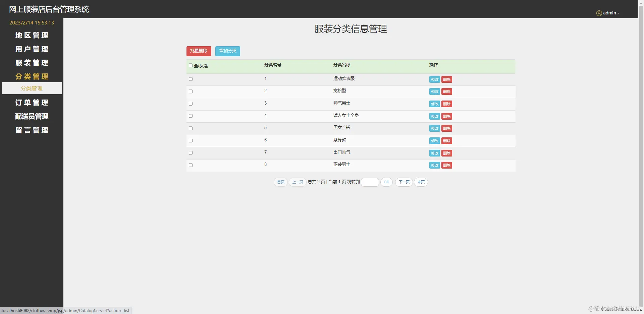The width and height of the screenshot is (644, 314).
Task: Check the box for 紧身款 row
Action: (x=191, y=141)
